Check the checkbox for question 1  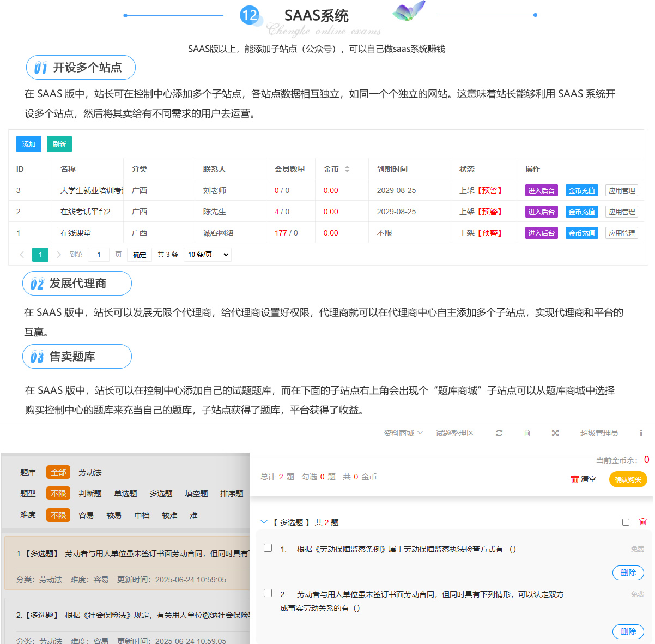[x=268, y=548]
